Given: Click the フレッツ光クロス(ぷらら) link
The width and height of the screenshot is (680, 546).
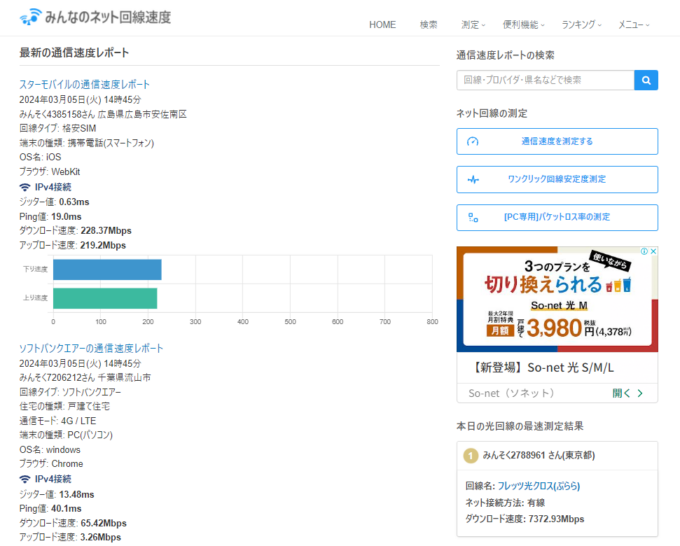Looking at the screenshot, I should tap(539, 486).
